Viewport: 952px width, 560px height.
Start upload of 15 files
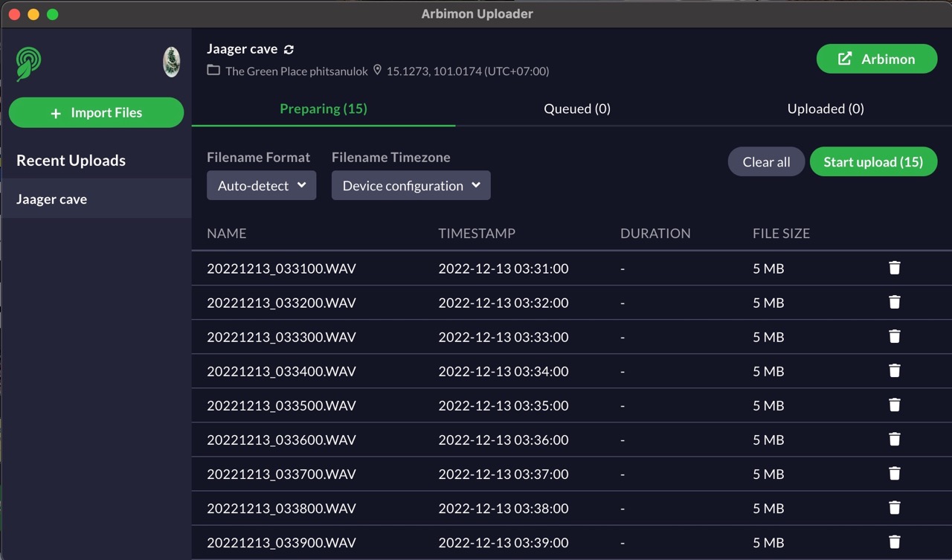click(x=873, y=161)
